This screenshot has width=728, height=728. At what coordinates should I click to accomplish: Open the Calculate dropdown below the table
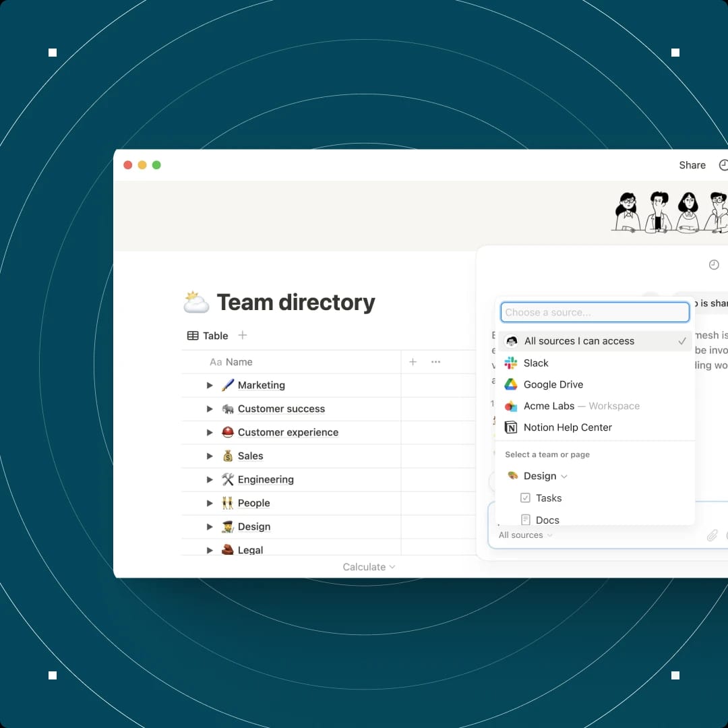[368, 567]
